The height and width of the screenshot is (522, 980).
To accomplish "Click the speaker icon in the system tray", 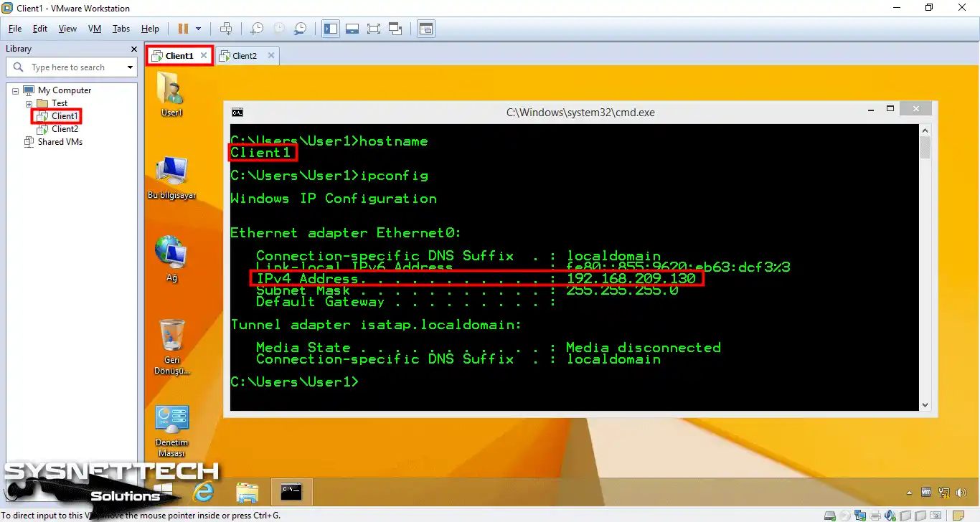I will pos(961,493).
